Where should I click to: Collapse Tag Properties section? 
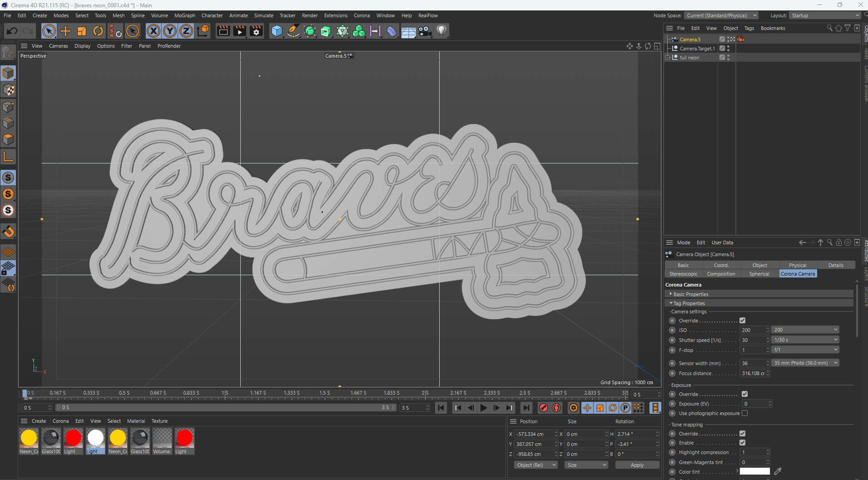click(x=671, y=303)
